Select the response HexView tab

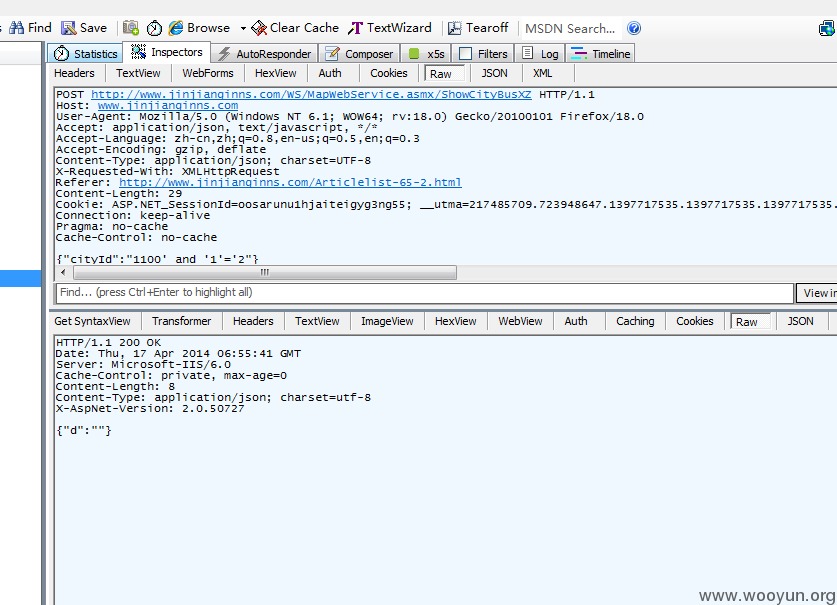[x=455, y=321]
